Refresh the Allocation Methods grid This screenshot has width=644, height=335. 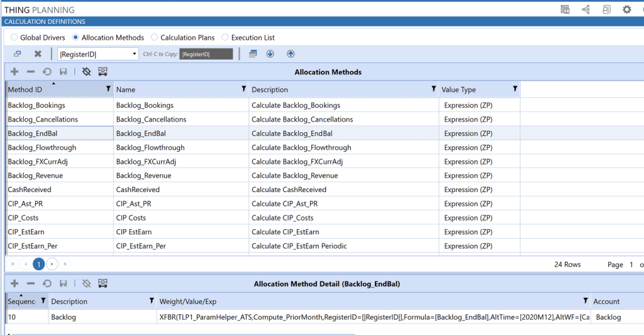click(47, 72)
